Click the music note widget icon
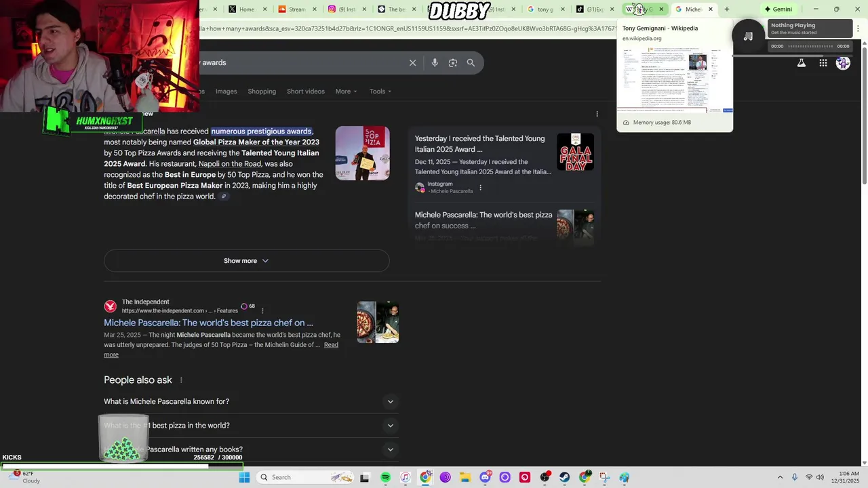The height and width of the screenshot is (488, 868). (748, 37)
